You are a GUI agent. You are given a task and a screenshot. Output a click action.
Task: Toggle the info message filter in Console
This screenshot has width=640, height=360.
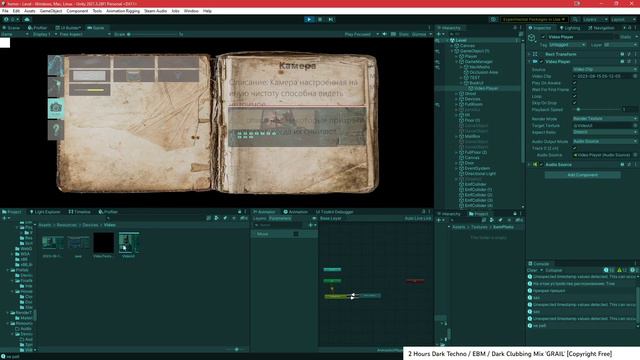tap(609, 270)
